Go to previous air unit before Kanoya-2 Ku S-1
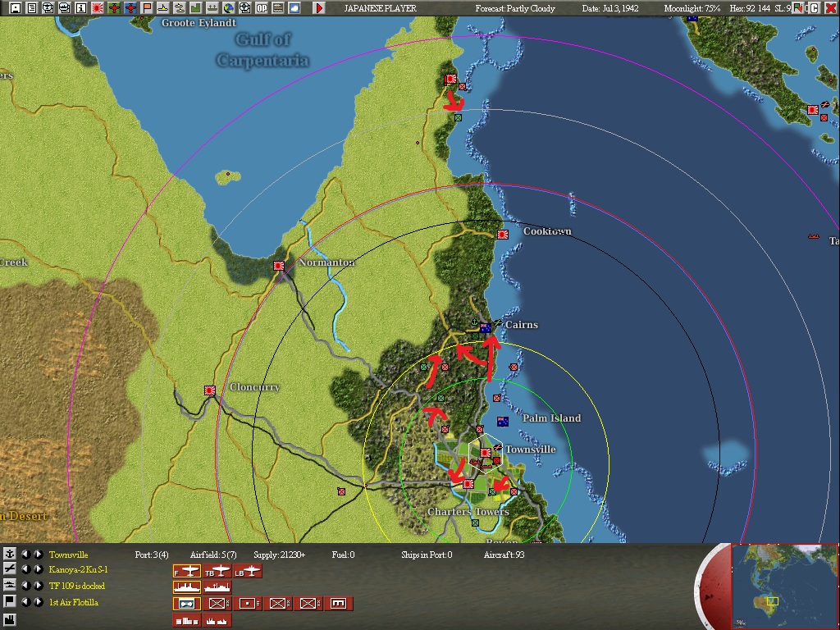Image resolution: width=840 pixels, height=630 pixels. pyautogui.click(x=25, y=569)
